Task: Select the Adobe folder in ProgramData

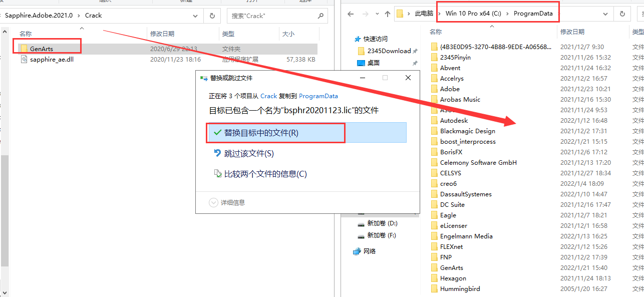Action: click(x=450, y=89)
